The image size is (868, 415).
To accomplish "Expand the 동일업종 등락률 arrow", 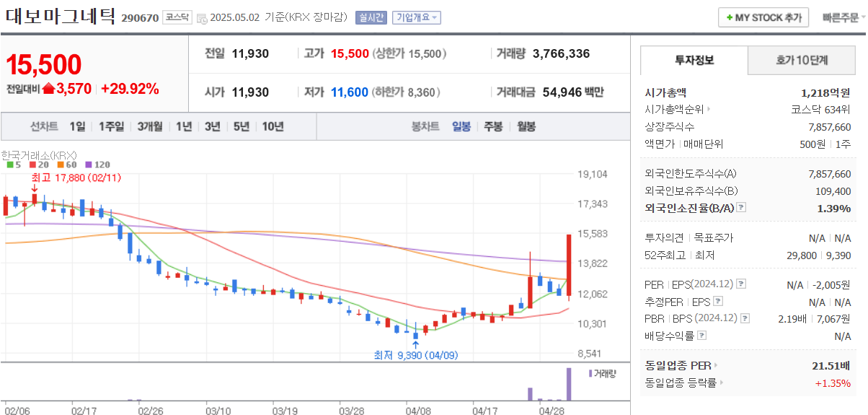I will click(x=721, y=383).
